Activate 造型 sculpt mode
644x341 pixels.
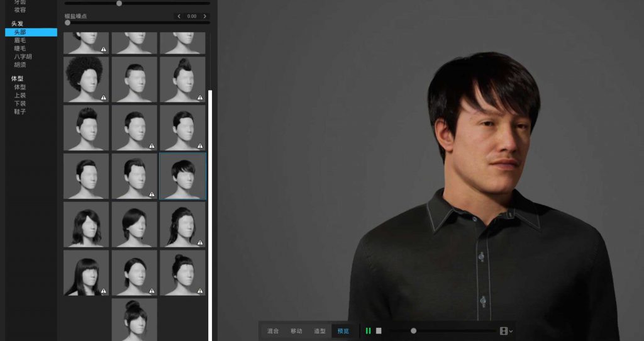tap(319, 331)
